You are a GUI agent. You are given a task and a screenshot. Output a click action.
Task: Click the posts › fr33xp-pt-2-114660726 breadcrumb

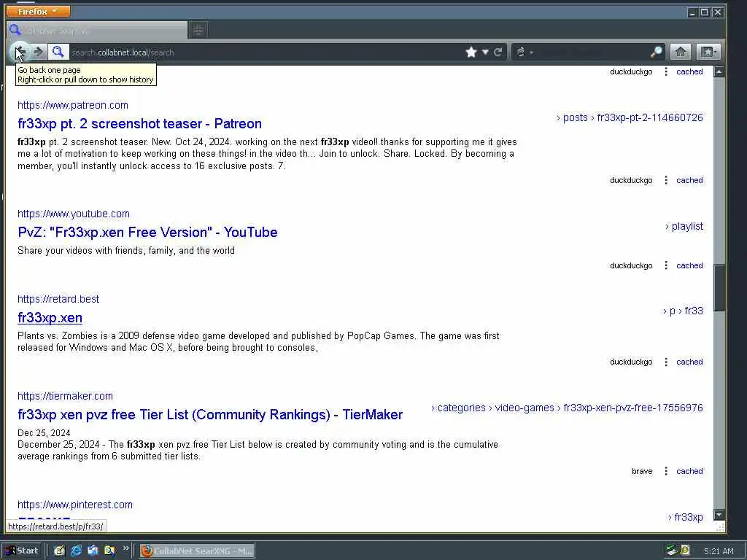630,117
